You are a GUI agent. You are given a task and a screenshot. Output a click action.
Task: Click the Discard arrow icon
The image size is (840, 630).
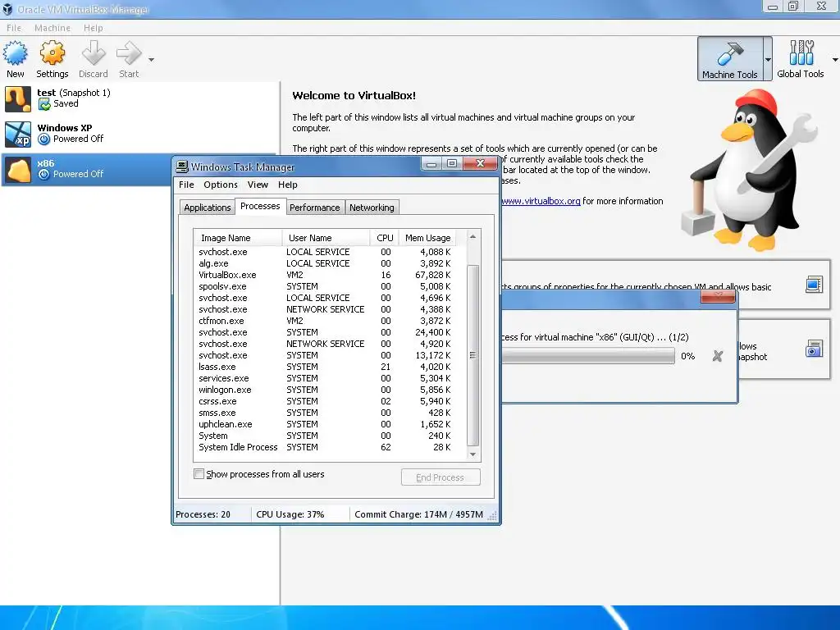94,53
